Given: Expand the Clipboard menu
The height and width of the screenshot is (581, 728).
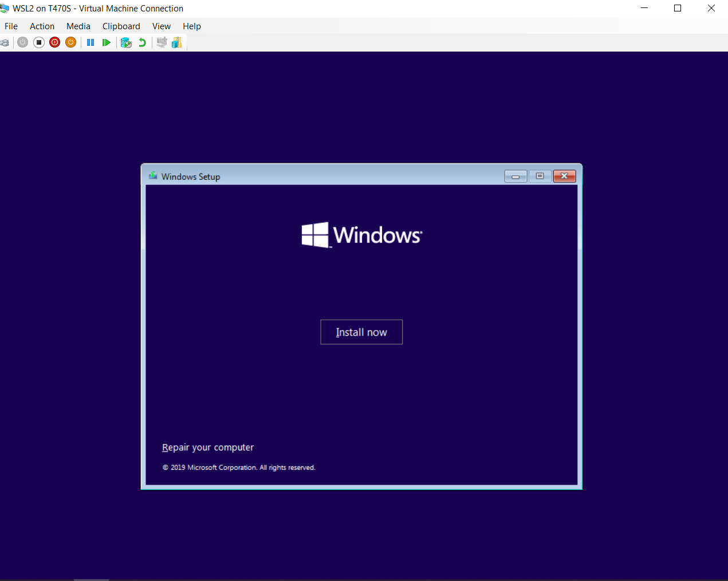Looking at the screenshot, I should [121, 26].
